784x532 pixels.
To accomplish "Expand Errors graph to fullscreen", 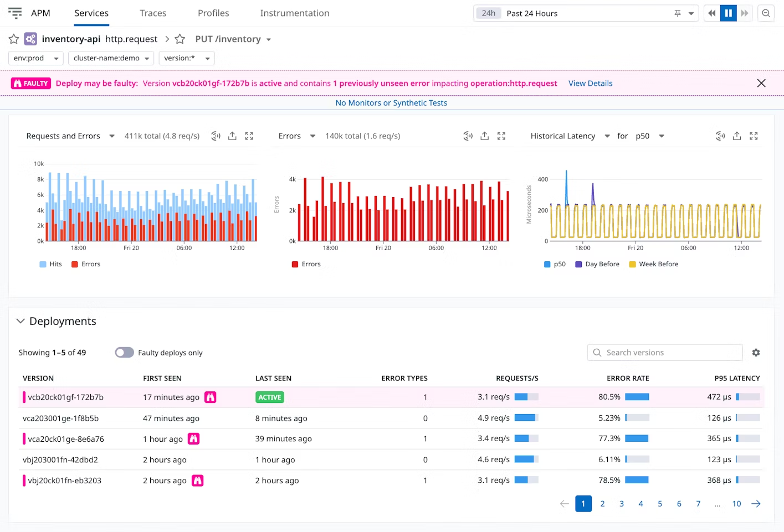I will click(x=501, y=136).
